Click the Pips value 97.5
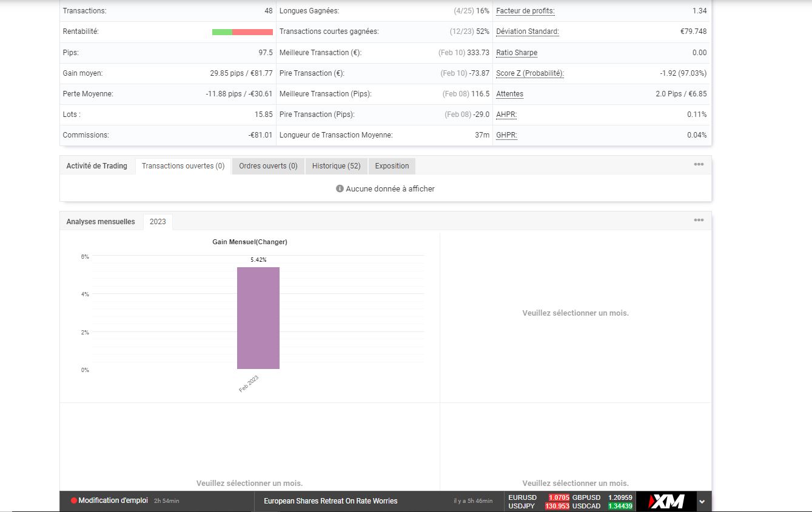Image resolution: width=812 pixels, height=512 pixels. [x=266, y=53]
